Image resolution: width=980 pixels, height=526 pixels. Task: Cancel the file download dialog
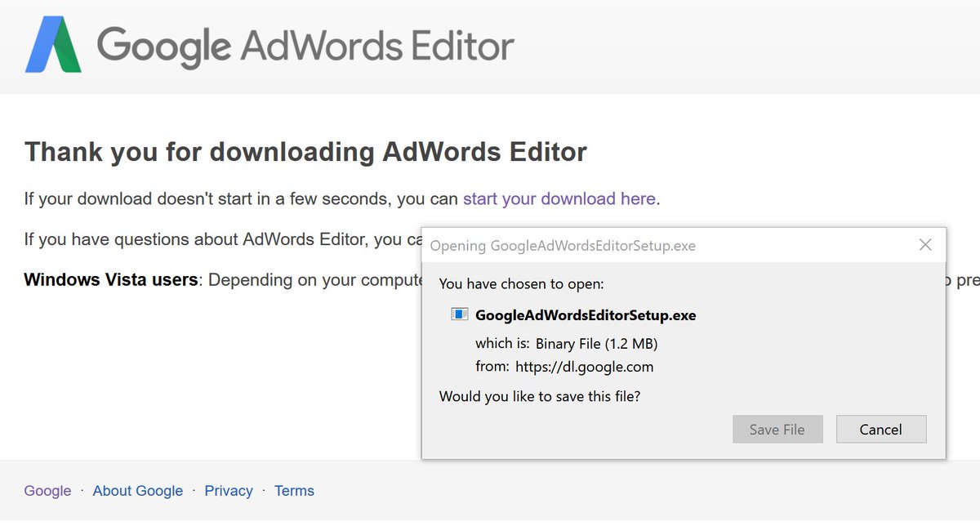tap(881, 430)
